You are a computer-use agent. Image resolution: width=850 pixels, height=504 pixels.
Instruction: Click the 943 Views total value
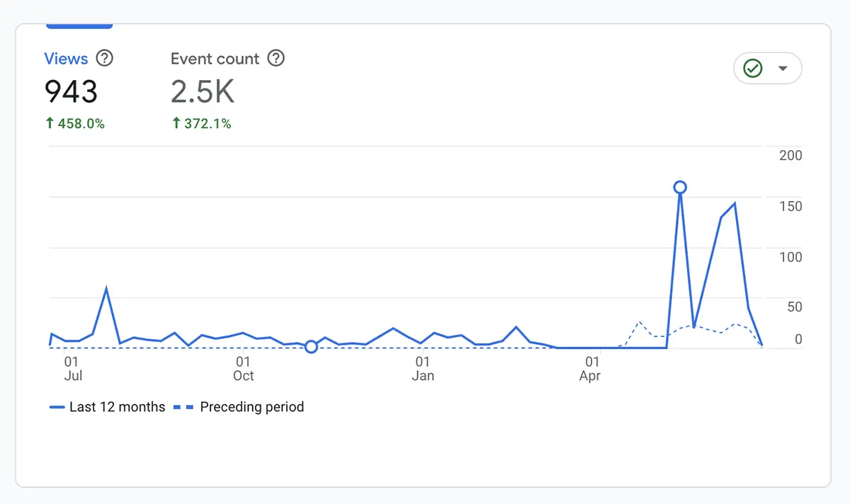(x=71, y=91)
